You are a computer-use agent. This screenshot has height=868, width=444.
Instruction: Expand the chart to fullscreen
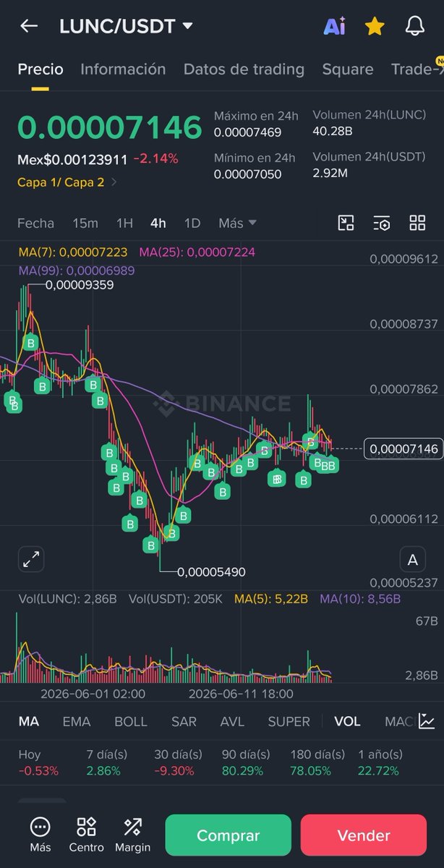(31, 558)
